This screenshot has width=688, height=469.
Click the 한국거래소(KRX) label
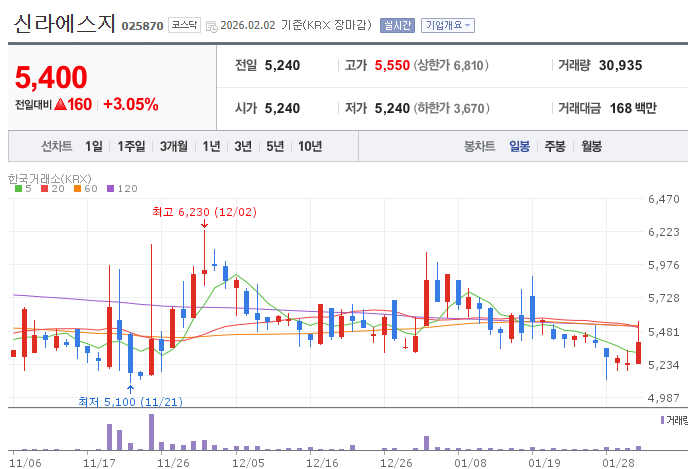point(50,179)
